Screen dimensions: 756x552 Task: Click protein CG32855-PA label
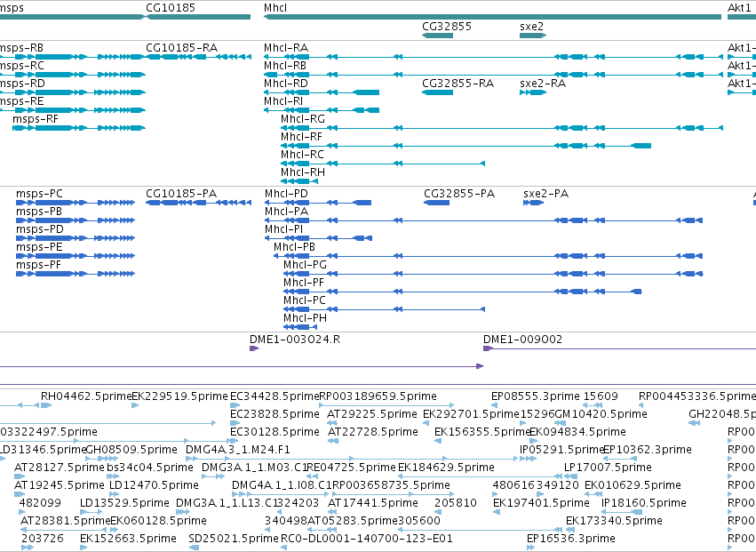pos(459,194)
